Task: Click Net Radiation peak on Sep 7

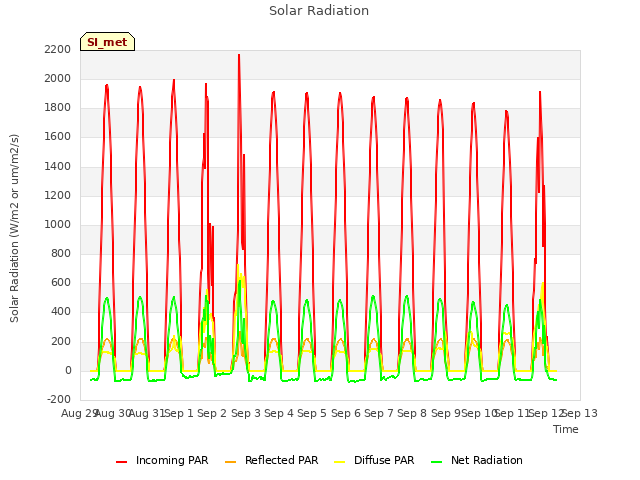Action: (x=373, y=296)
